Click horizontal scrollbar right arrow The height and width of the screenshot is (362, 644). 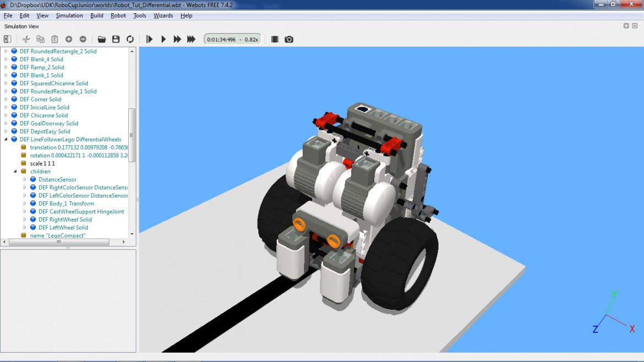click(x=124, y=242)
